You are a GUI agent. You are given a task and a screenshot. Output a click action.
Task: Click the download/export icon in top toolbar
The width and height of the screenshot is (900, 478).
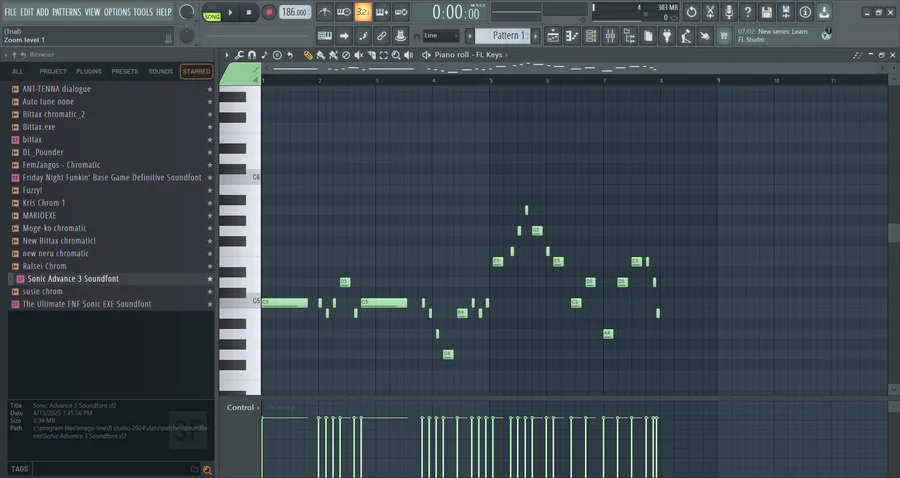(824, 12)
